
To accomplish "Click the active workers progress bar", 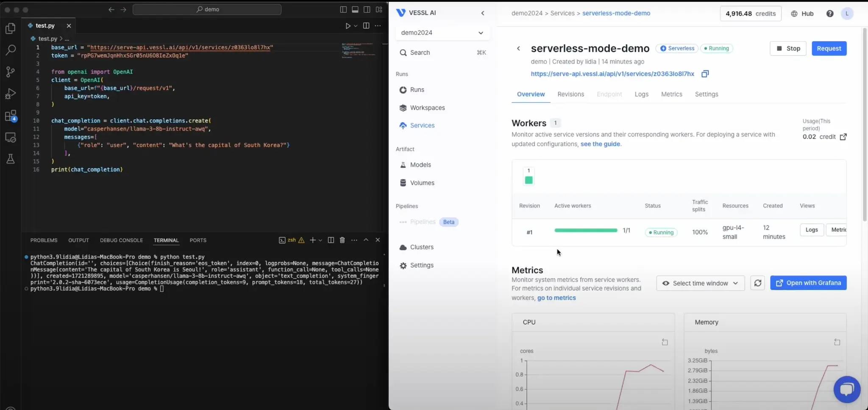I will 586,231.
